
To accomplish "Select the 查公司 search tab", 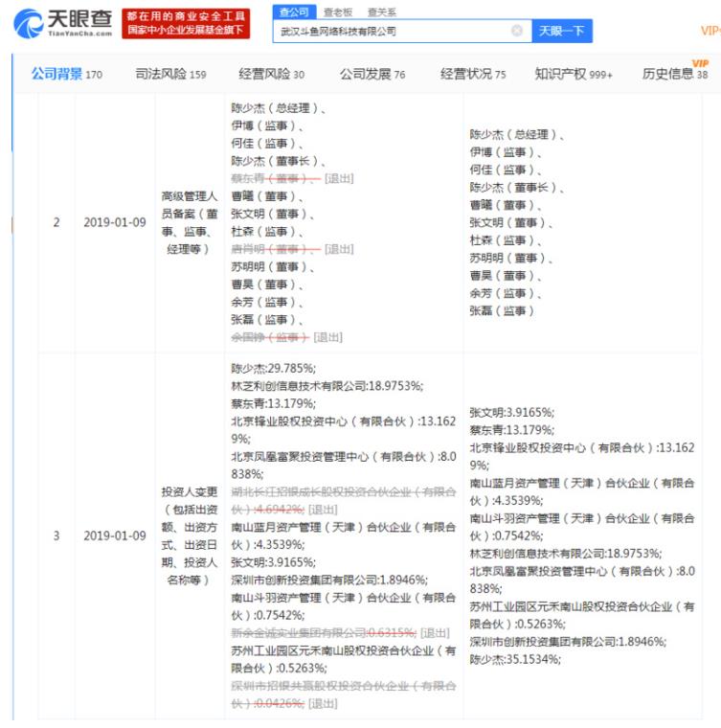I will tap(294, 12).
